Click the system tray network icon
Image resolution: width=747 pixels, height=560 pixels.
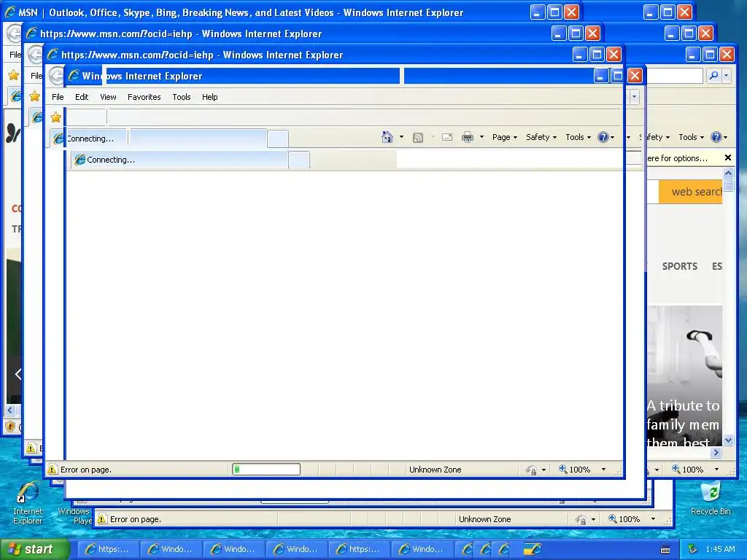tap(693, 549)
